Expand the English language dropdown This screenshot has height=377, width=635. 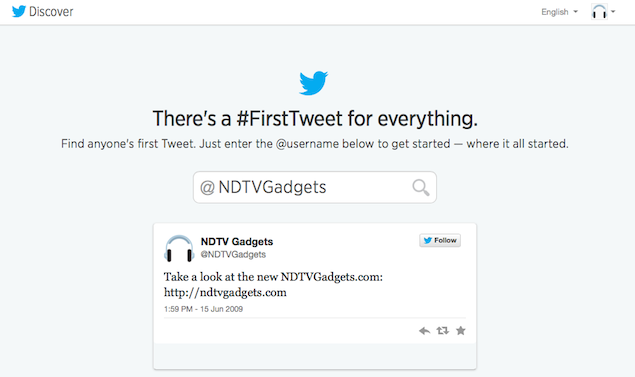(x=559, y=12)
